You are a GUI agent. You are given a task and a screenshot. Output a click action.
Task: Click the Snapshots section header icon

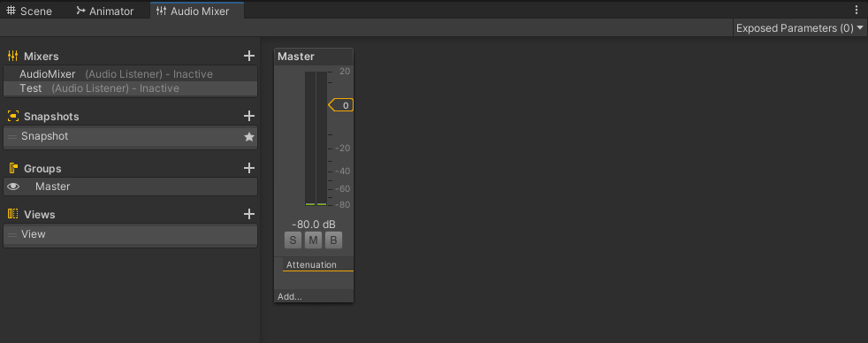click(x=12, y=116)
